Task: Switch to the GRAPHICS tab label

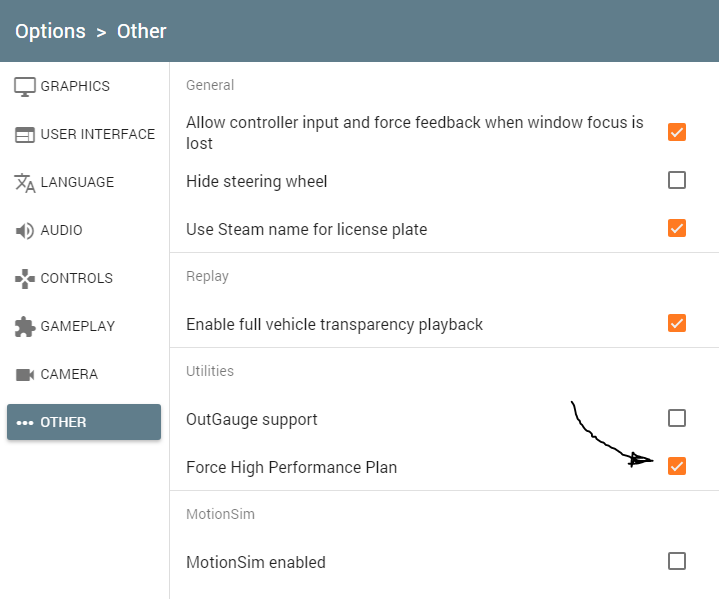Action: point(75,86)
